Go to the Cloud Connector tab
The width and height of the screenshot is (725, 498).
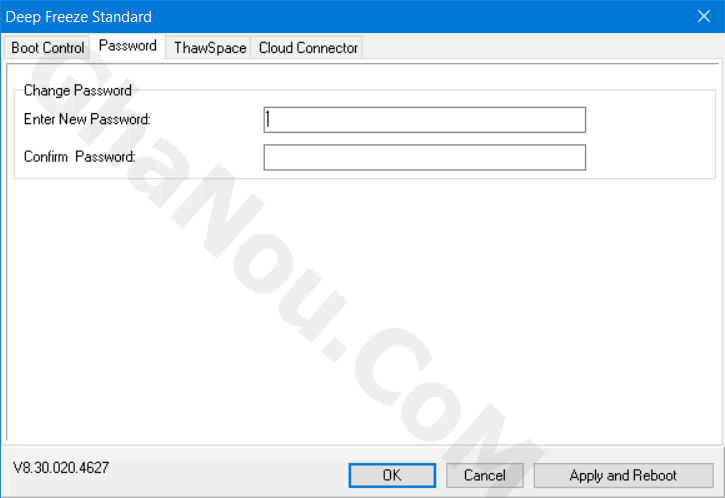(307, 48)
